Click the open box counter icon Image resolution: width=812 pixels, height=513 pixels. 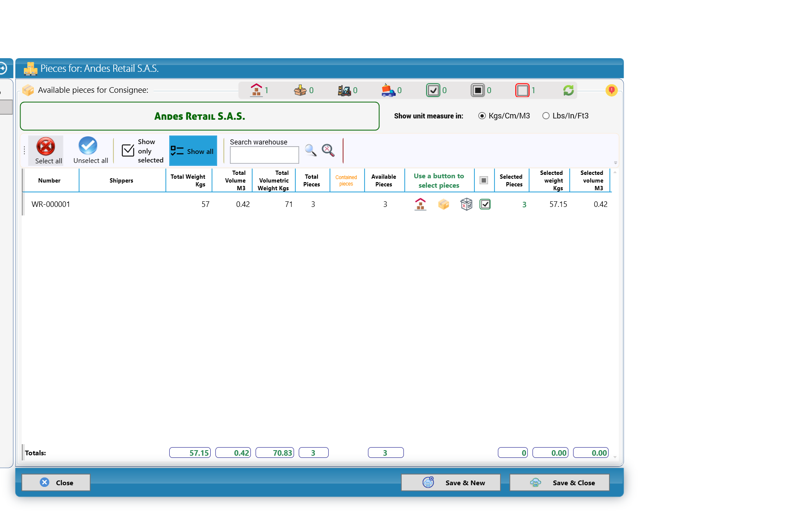click(x=300, y=90)
